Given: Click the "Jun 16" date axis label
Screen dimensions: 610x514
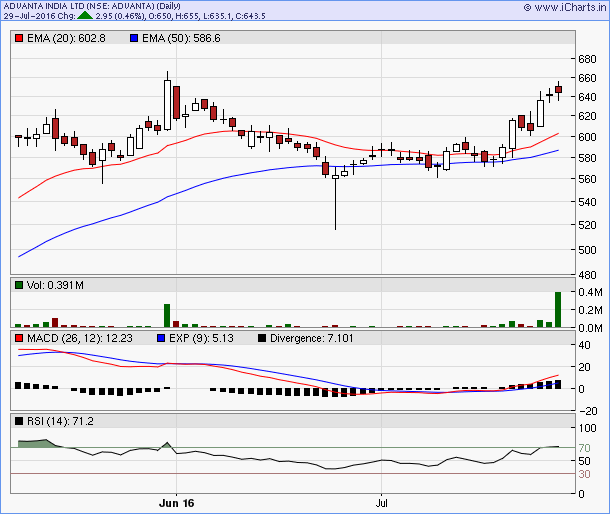Looking at the screenshot, I should tap(176, 503).
